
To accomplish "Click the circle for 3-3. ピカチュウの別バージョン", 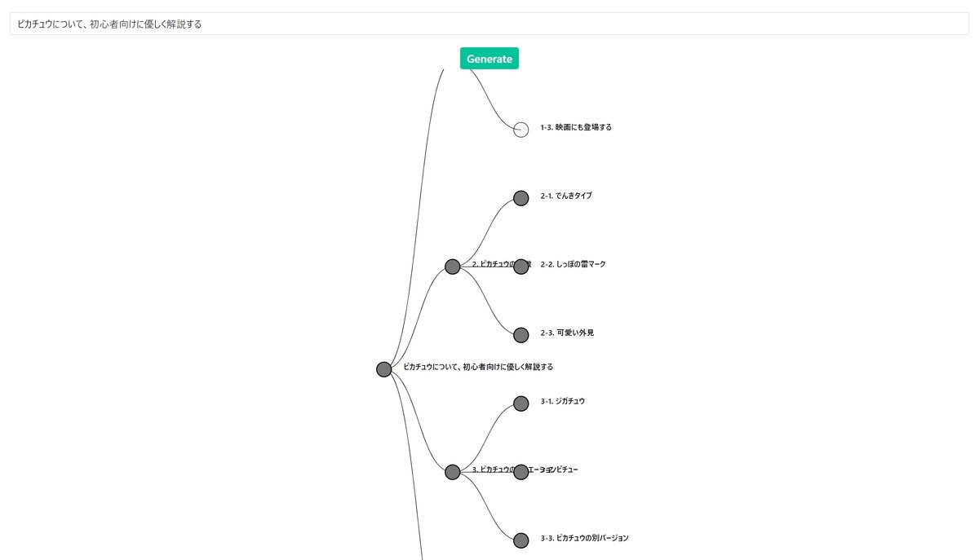I will [521, 540].
